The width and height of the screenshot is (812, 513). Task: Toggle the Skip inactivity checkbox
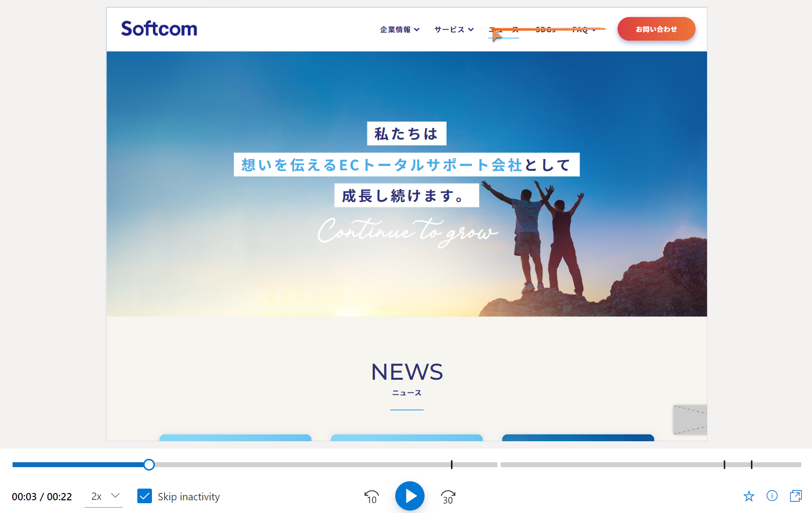point(145,496)
